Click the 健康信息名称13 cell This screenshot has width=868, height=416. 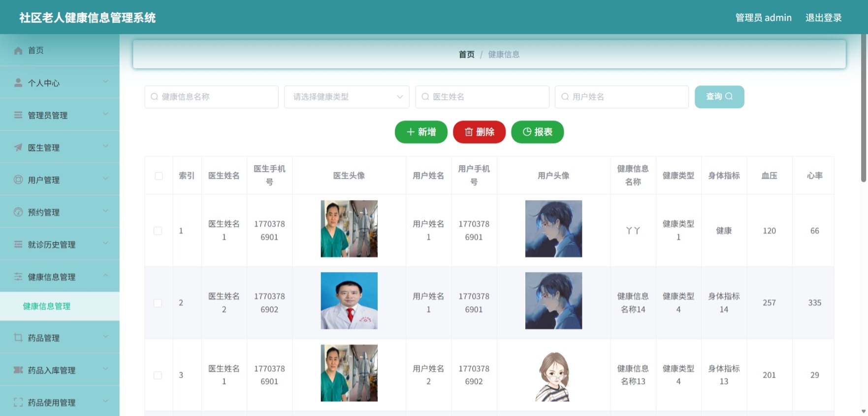coord(633,375)
